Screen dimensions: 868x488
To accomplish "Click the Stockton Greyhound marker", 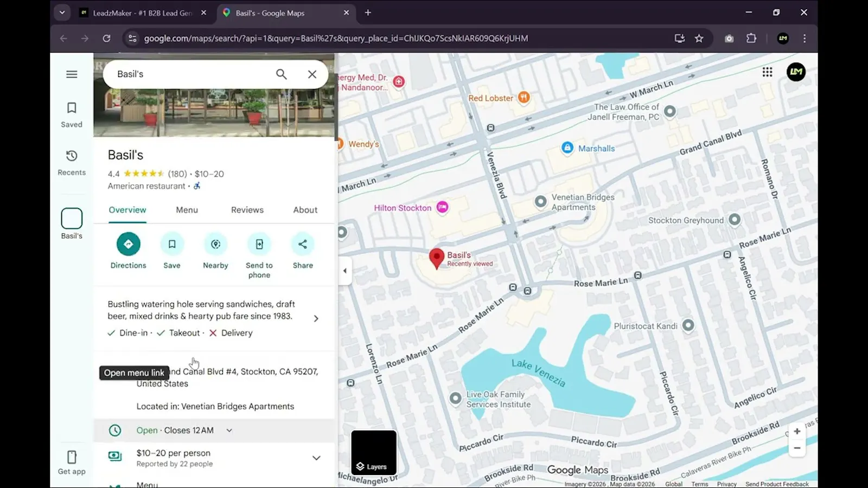I will [x=734, y=220].
